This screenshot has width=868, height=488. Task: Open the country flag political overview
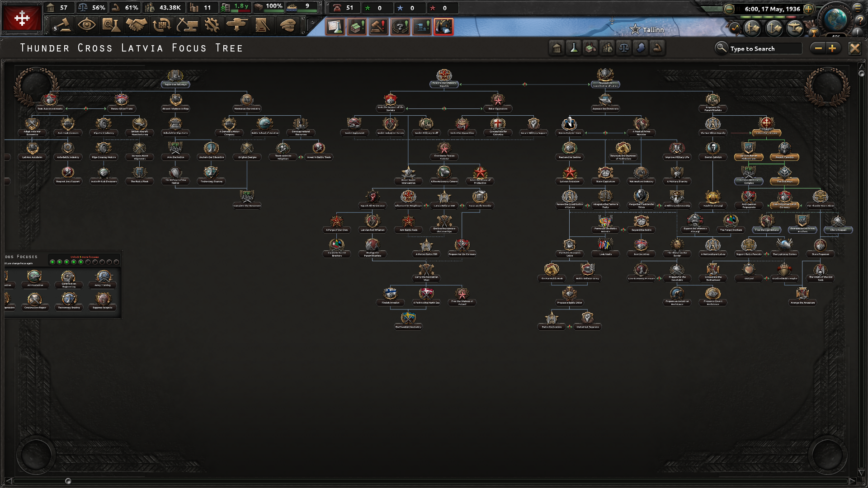click(x=22, y=18)
